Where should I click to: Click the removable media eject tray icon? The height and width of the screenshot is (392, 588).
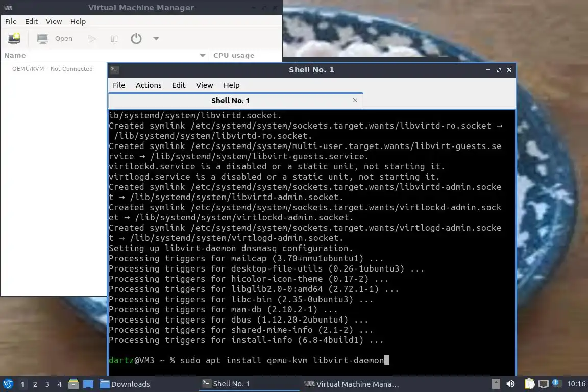pos(496,384)
